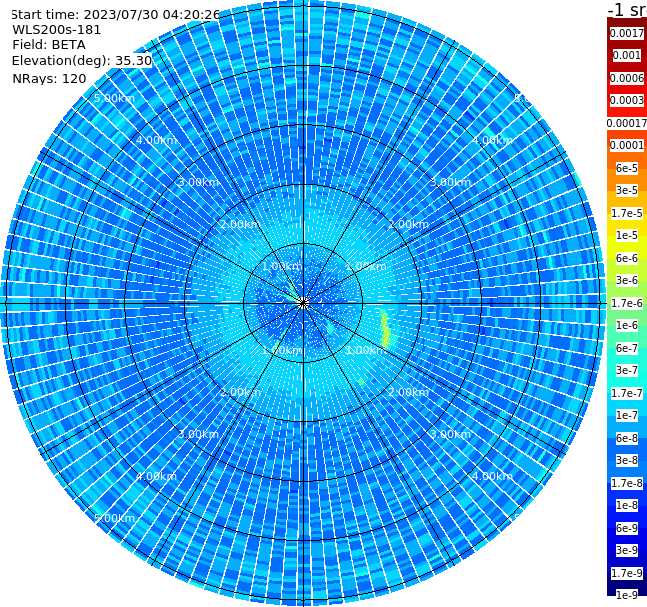Click the 0.0017 colorbar label

pos(627,33)
